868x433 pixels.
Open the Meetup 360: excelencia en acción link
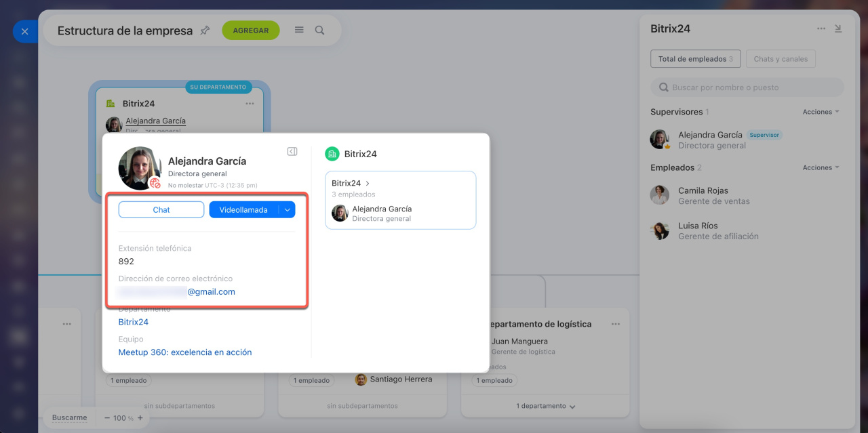pyautogui.click(x=185, y=352)
